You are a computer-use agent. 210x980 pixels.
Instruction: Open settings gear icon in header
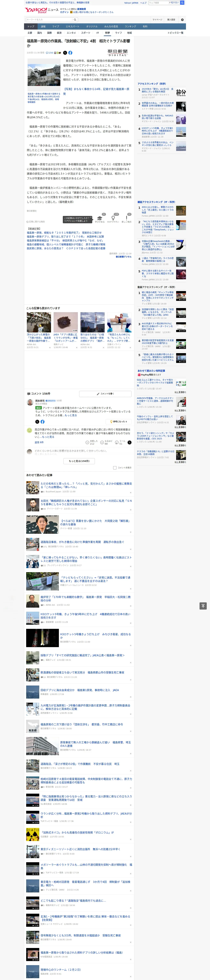click(x=182, y=20)
